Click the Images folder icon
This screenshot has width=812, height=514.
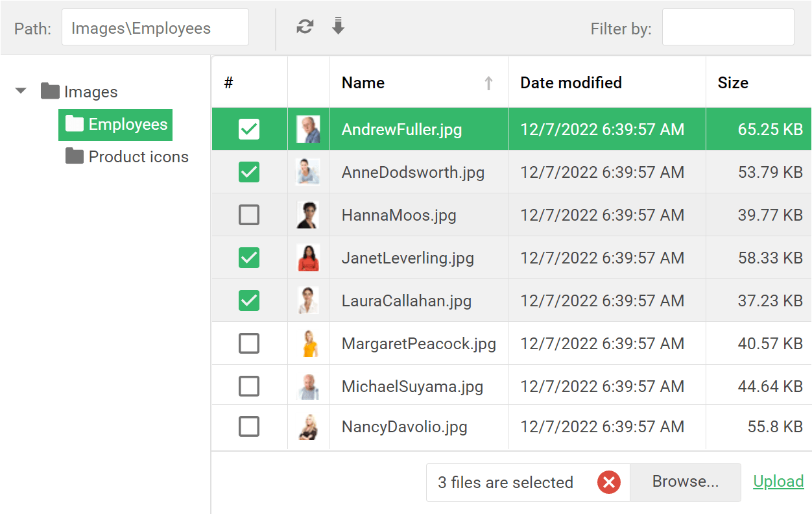tap(50, 92)
